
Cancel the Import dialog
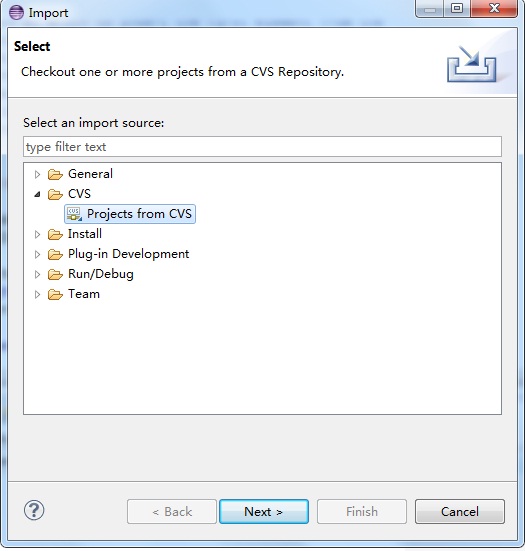[x=460, y=511]
